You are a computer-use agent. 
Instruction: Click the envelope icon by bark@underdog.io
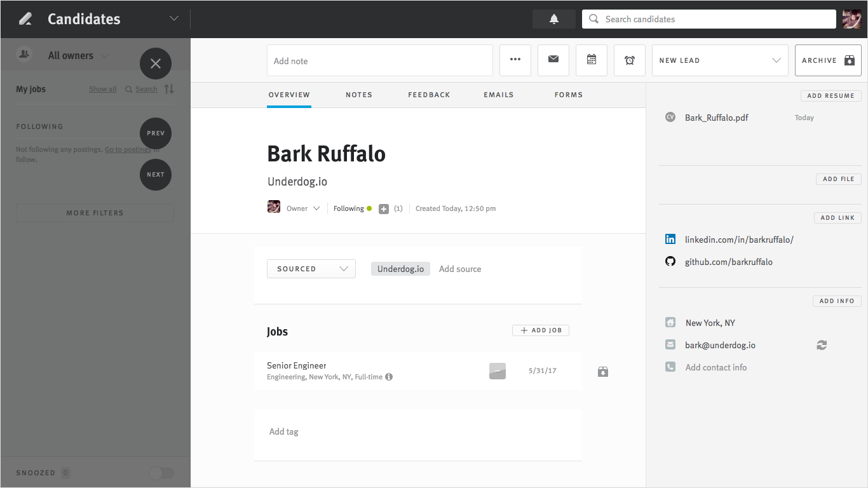pyautogui.click(x=670, y=345)
